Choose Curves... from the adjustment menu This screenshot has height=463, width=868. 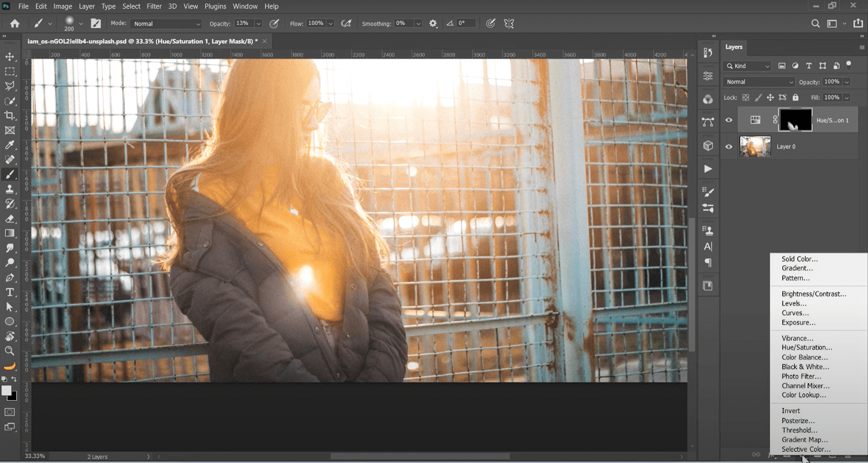point(795,313)
